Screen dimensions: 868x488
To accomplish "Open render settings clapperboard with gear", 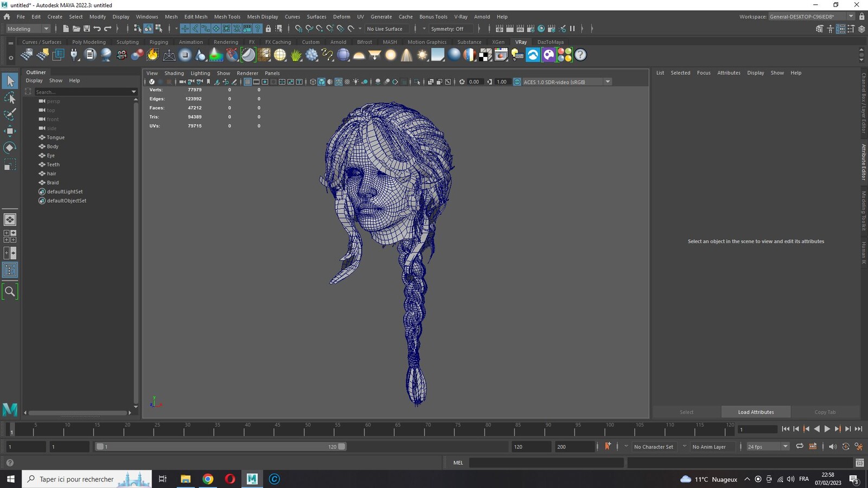I will pos(531,29).
